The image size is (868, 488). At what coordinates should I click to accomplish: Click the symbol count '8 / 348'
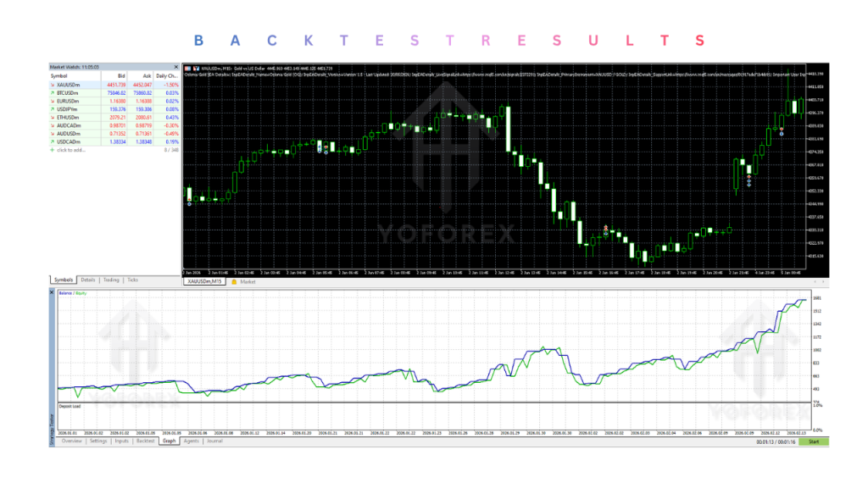(171, 150)
